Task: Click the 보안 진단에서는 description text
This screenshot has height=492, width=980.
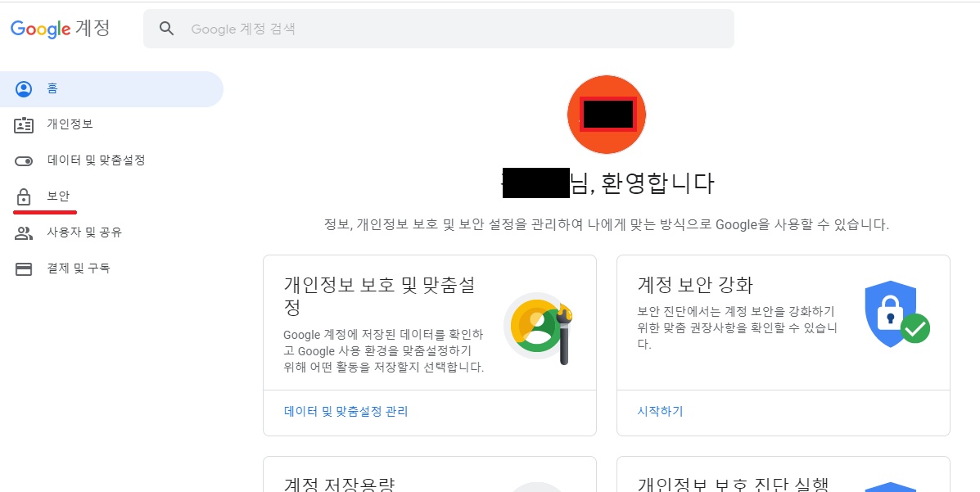Action: pos(738,327)
